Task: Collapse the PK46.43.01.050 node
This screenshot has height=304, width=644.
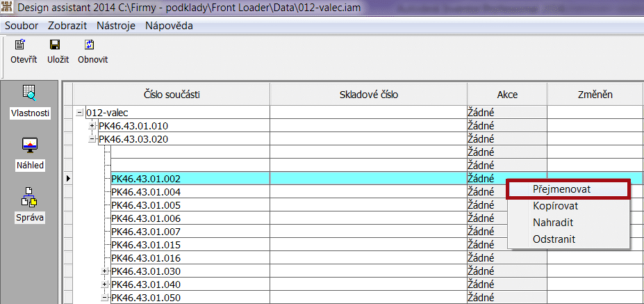Action: point(105,298)
